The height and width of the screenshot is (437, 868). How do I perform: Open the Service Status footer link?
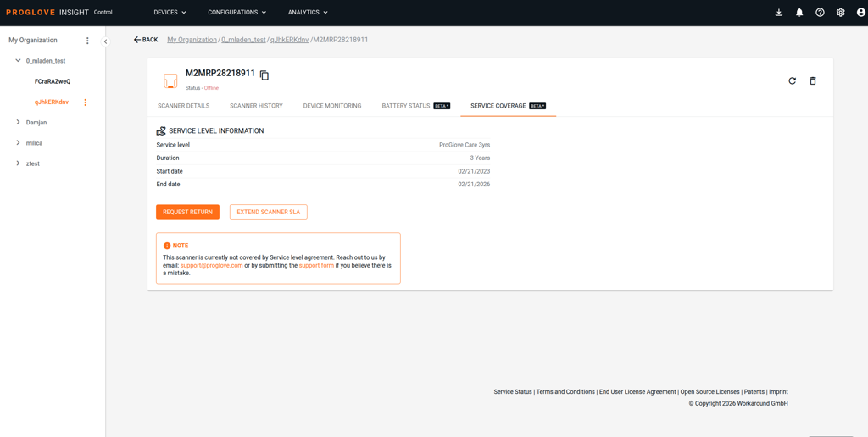tap(513, 391)
